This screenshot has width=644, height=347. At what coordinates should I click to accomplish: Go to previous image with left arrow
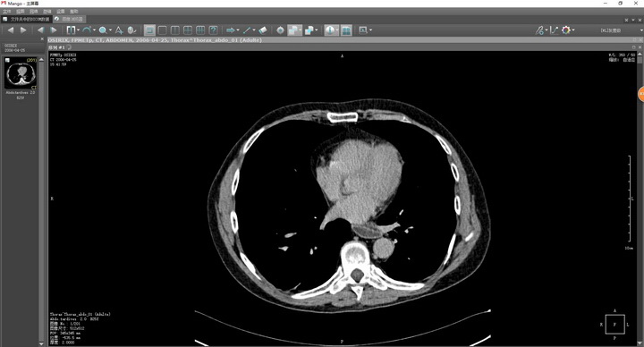pyautogui.click(x=11, y=30)
